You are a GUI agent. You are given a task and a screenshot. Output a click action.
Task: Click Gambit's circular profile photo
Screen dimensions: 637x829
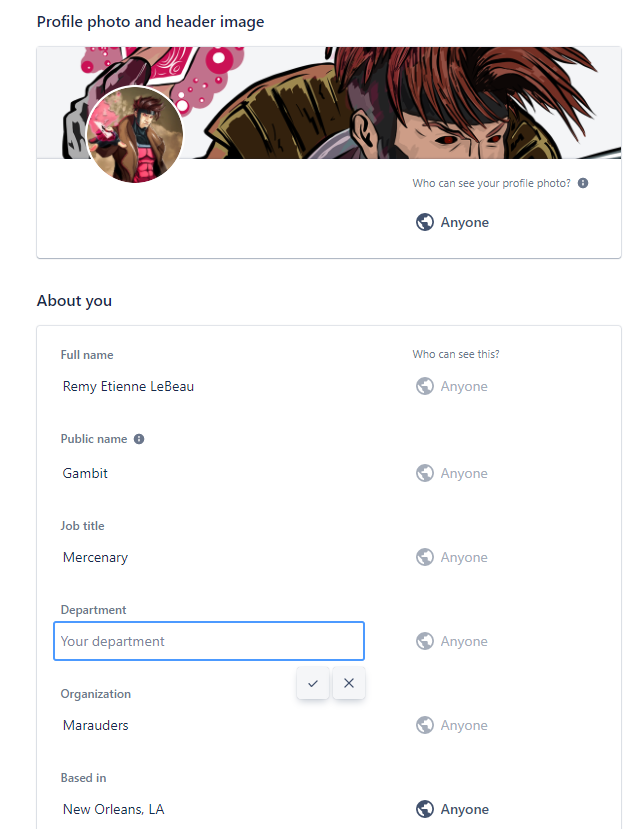coord(134,134)
